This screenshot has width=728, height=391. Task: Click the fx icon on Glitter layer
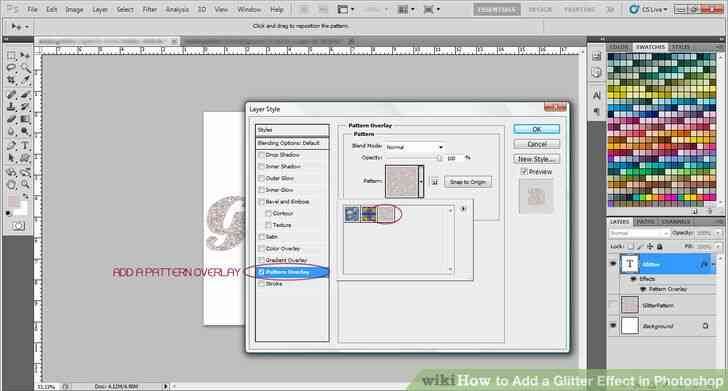pyautogui.click(x=705, y=264)
